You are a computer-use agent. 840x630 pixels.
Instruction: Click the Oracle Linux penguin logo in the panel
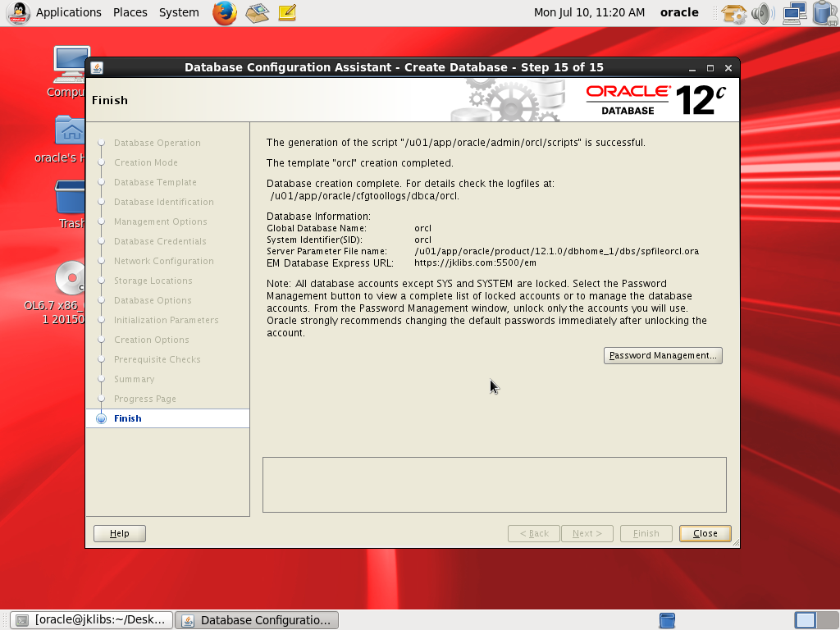pos(19,13)
